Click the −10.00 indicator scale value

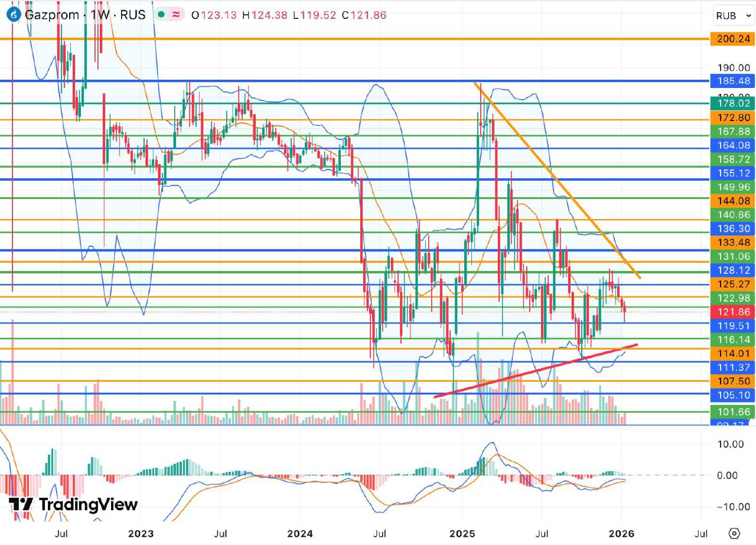734,507
